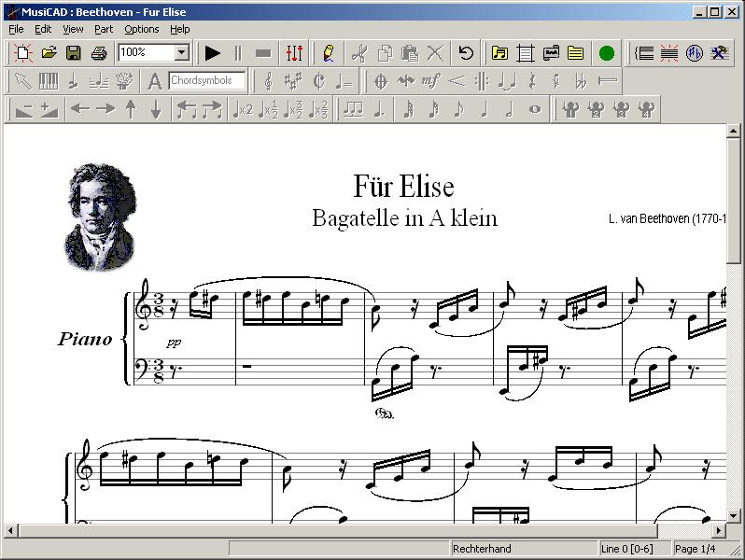Click the magic hat wizard icon
Viewport: 745px width, 560px height.
point(124,81)
